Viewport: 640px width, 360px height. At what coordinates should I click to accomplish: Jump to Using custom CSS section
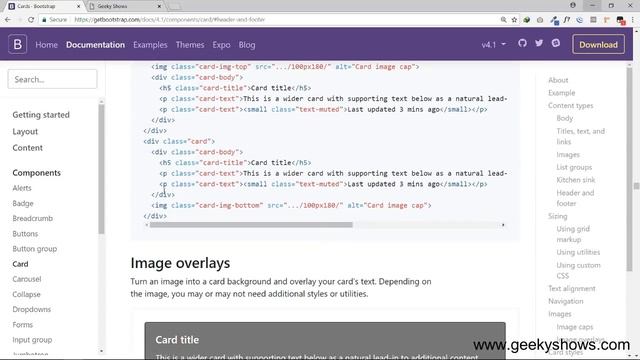click(x=578, y=270)
